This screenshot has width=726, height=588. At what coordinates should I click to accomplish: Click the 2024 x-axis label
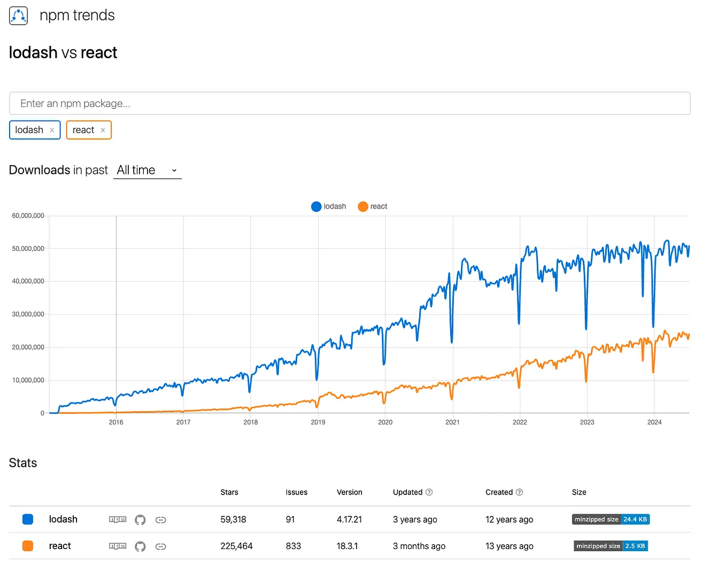654,422
